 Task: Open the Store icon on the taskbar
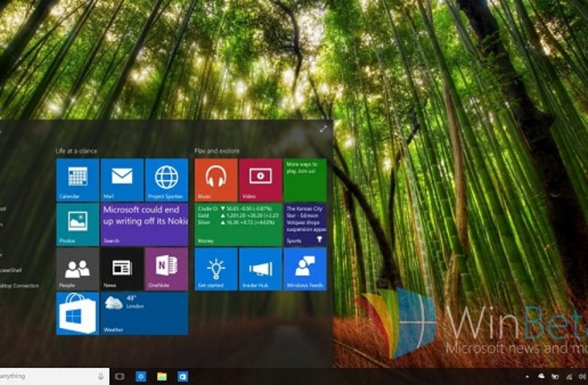click(x=183, y=376)
